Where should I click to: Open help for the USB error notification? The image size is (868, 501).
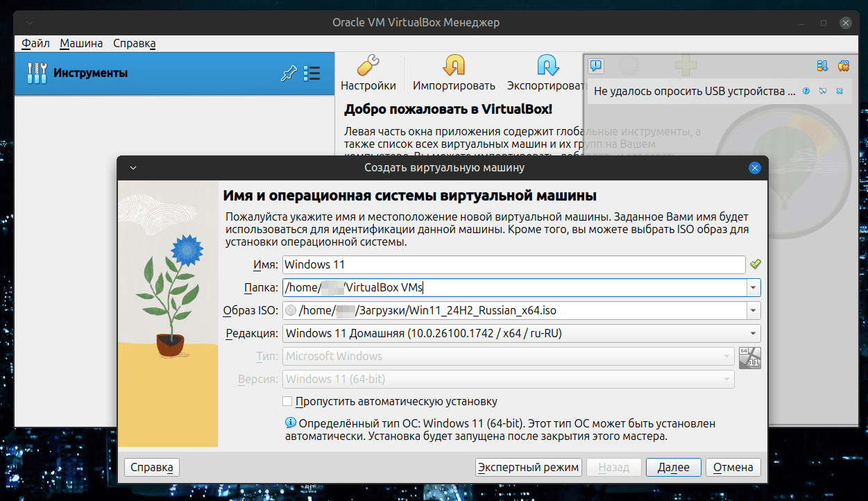pos(806,91)
